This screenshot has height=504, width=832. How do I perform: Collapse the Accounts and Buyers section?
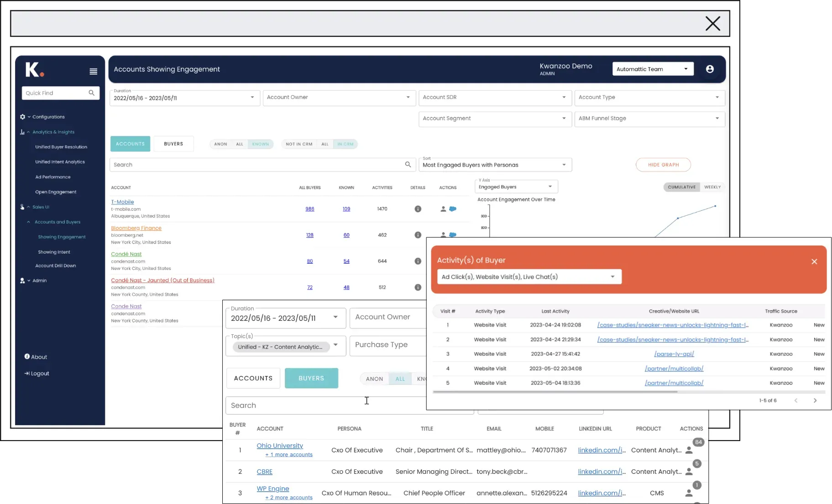pos(28,222)
